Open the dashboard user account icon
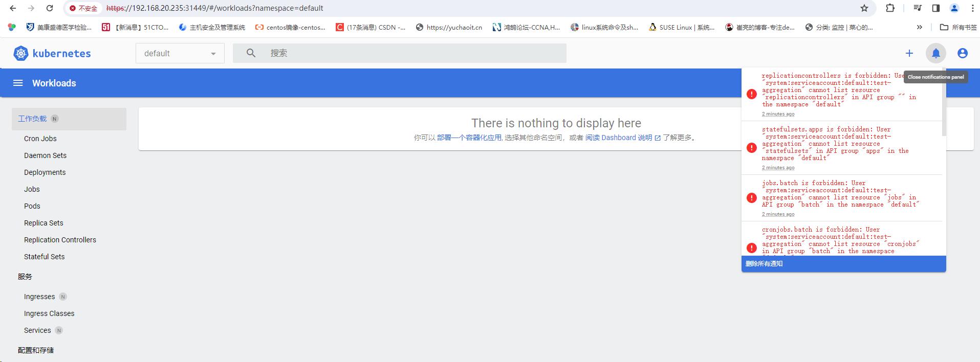The image size is (980, 362). [963, 53]
